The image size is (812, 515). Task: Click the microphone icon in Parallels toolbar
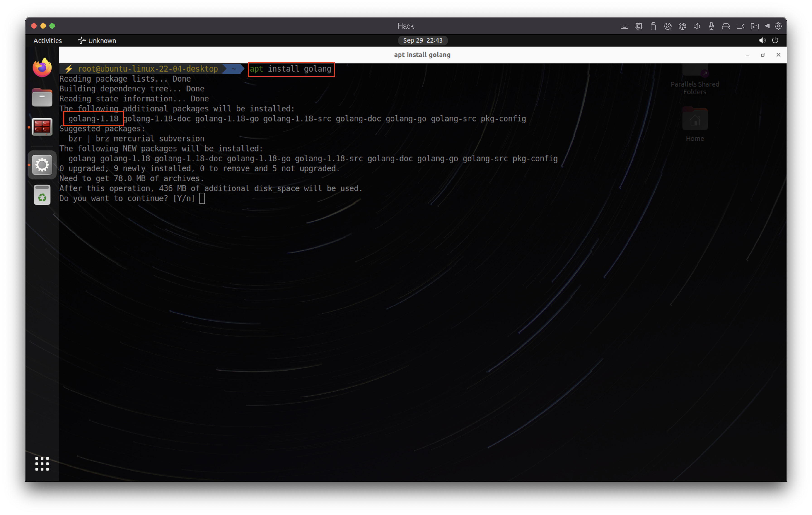711,26
